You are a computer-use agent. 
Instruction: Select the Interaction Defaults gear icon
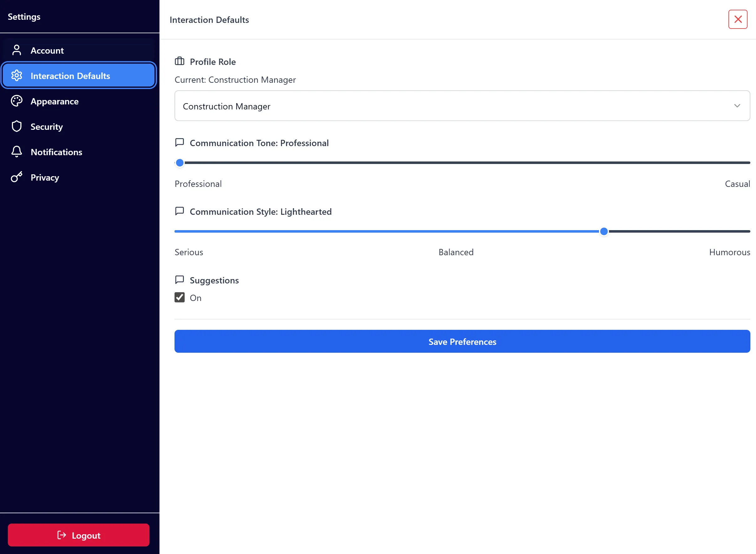(x=16, y=75)
